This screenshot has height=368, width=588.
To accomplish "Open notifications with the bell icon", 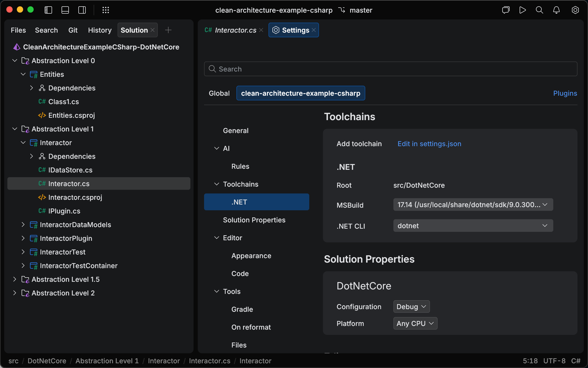I will click(556, 10).
